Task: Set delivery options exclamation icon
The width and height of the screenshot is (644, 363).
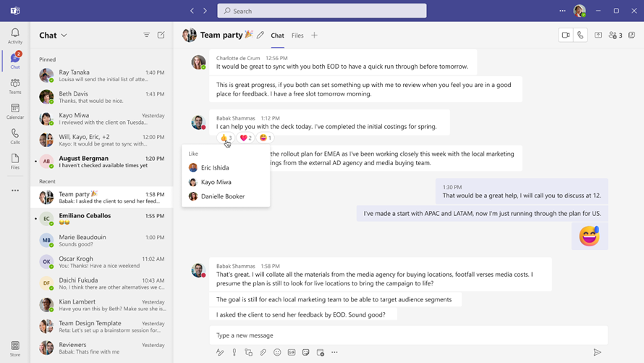Action: pos(234,352)
